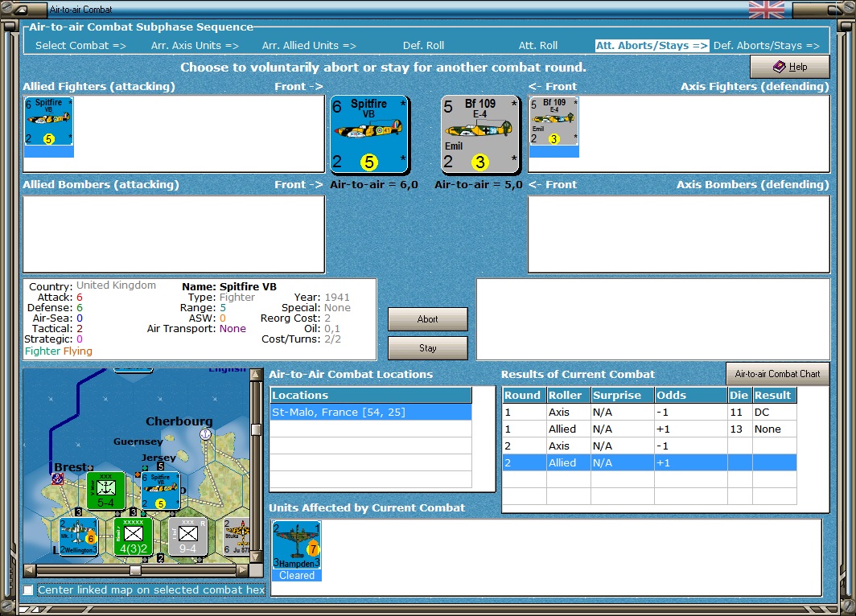Click the None result in round 1 Allied row

(x=768, y=429)
